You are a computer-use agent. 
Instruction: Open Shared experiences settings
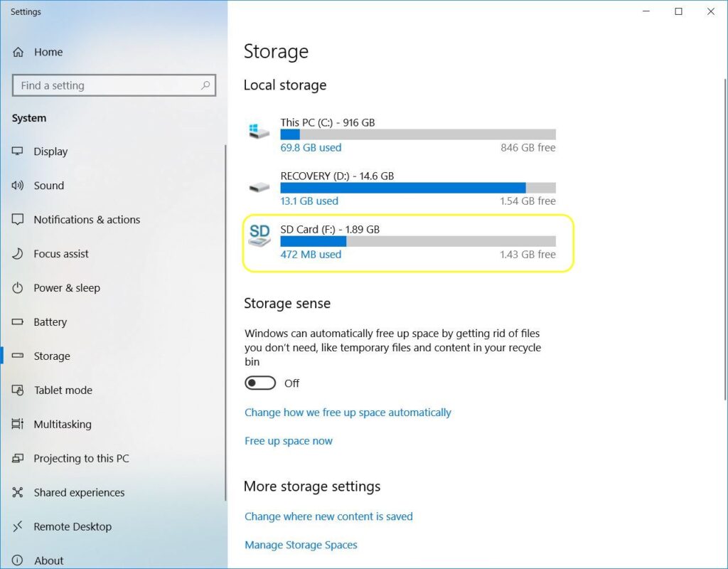pos(18,492)
